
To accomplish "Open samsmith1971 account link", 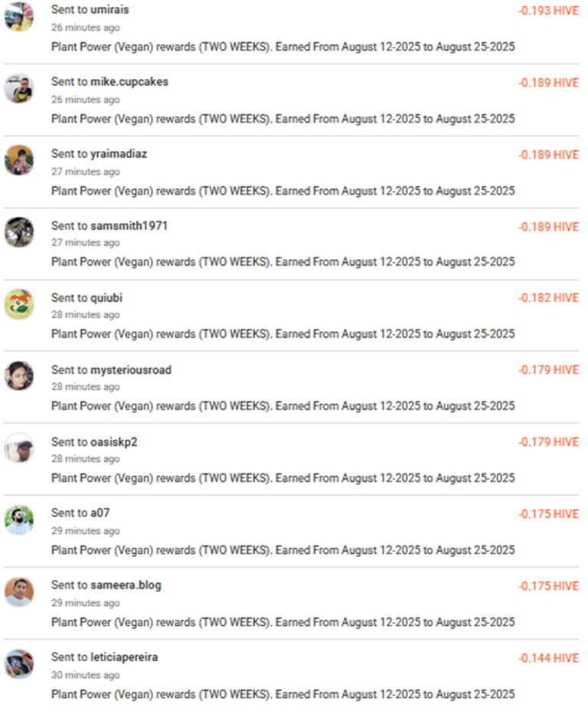I will click(129, 225).
